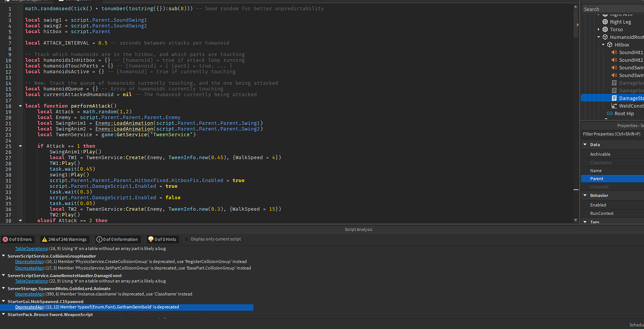
Task: Click the Root Hip attachment icon
Action: point(609,114)
